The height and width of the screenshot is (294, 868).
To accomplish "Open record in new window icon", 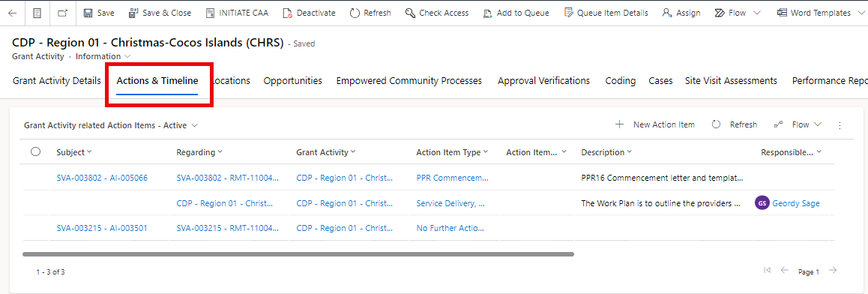I will click(62, 13).
